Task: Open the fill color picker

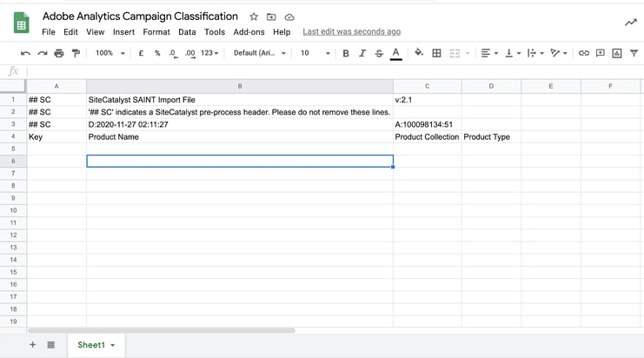Action: point(419,53)
